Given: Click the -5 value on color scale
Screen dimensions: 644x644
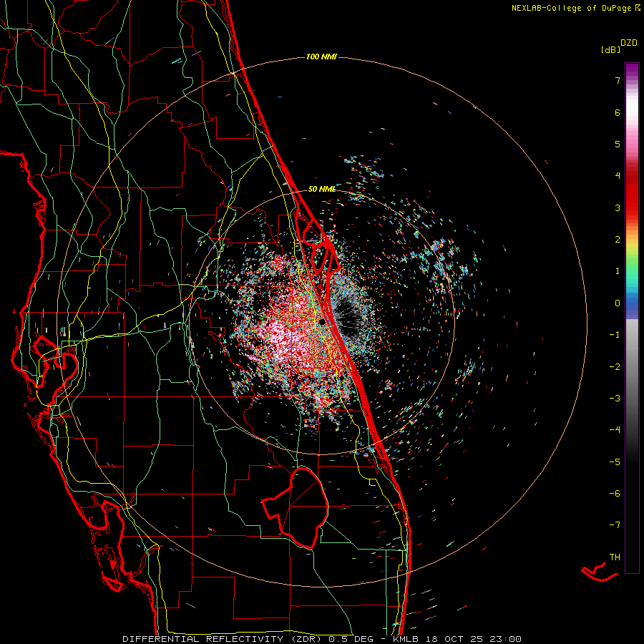Looking at the screenshot, I should (615, 462).
